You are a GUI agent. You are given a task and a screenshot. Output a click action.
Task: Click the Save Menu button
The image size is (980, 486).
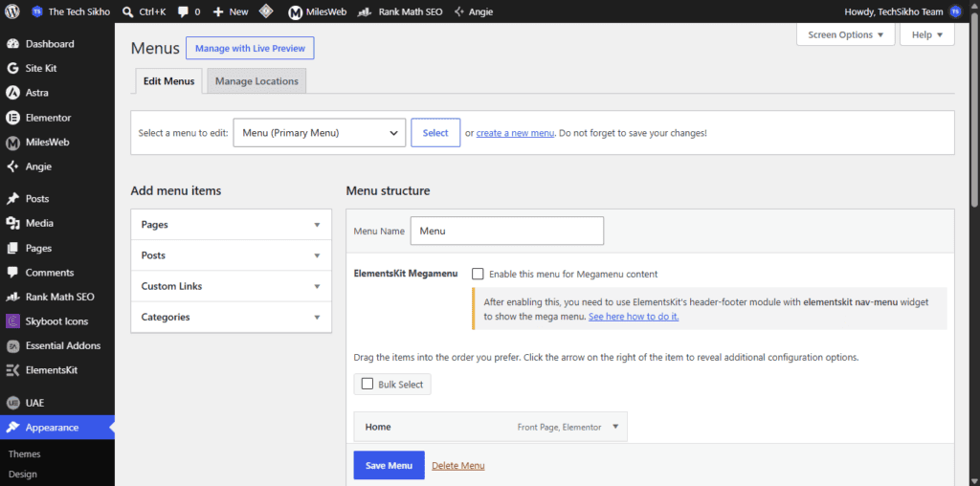click(x=389, y=465)
